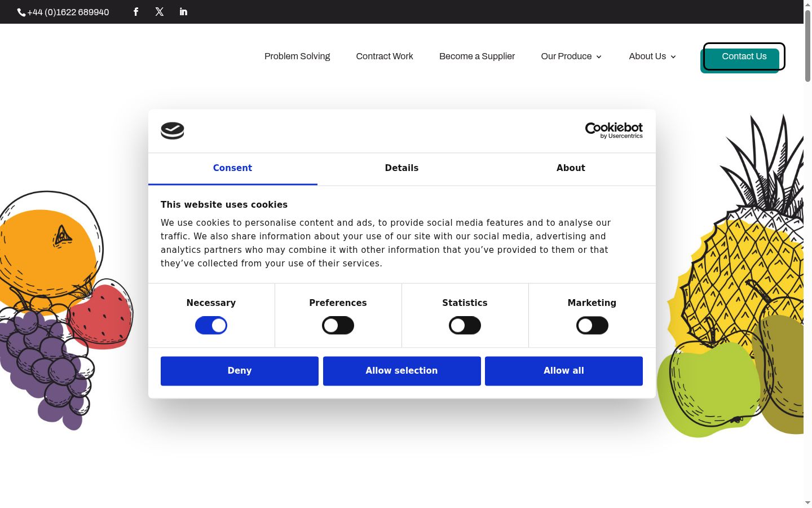Click the Cookiebot by Usercentrics logo

pos(614,130)
